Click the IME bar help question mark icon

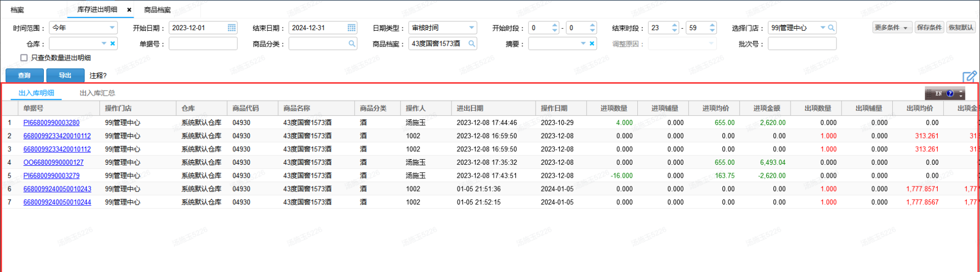[950, 94]
